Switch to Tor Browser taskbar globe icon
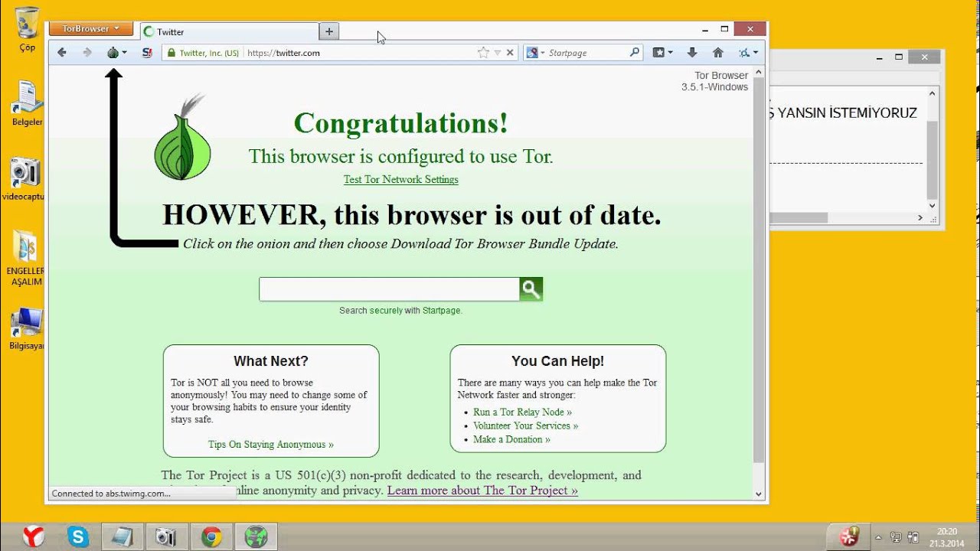Screen dimensions: 980x551 tap(256, 536)
